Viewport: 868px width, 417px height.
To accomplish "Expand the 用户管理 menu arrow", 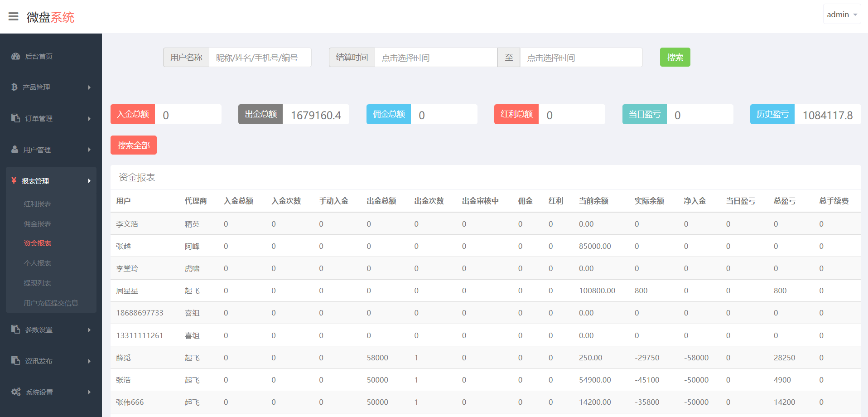I will click(89, 150).
